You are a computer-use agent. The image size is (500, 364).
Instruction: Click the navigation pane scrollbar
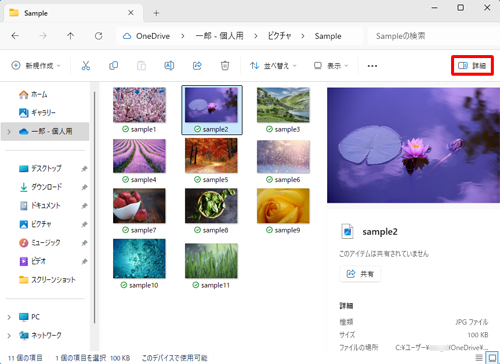95,207
